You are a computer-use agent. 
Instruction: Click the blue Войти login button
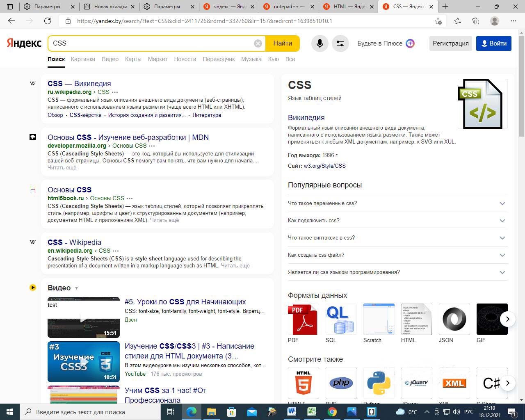point(493,43)
